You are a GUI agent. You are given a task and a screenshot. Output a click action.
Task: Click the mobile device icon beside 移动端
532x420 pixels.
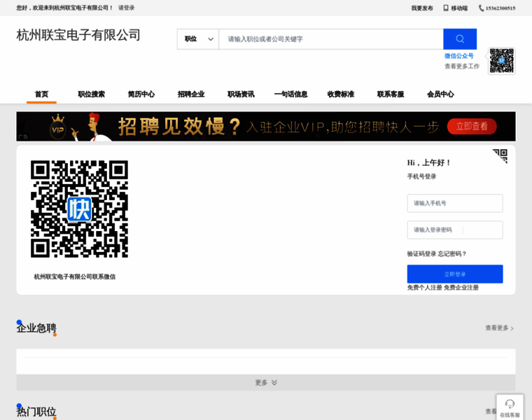click(x=446, y=8)
